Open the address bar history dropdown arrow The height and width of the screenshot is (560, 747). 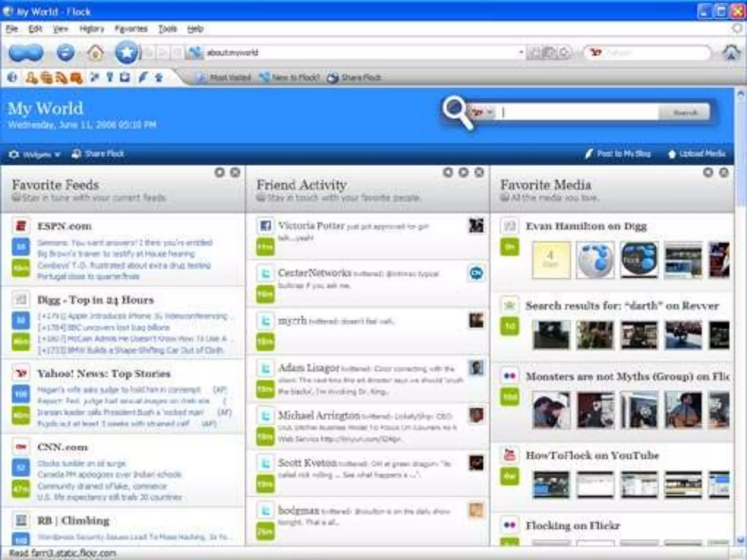pyautogui.click(x=521, y=52)
